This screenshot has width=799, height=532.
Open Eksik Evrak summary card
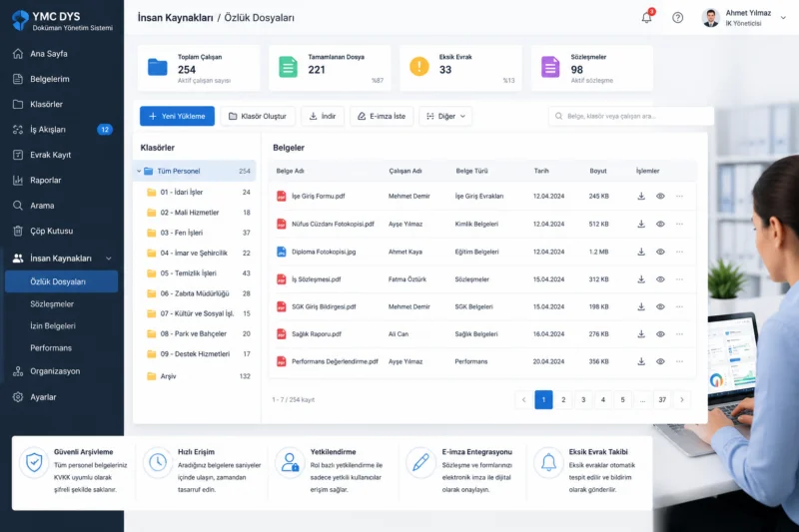pos(460,68)
